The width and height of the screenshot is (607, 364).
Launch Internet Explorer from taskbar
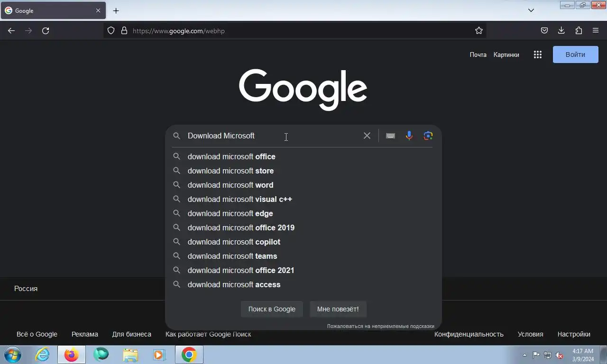coord(43,355)
